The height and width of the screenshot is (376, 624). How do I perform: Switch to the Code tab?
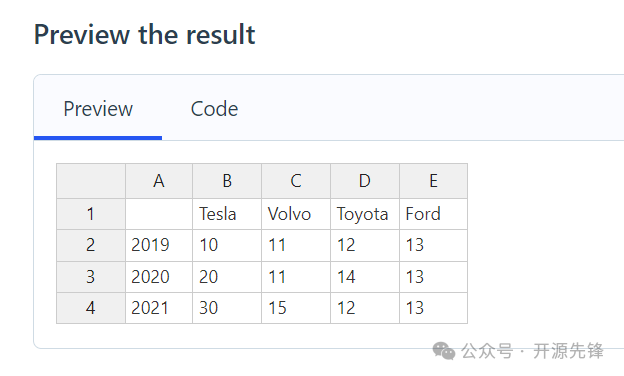pos(214,109)
